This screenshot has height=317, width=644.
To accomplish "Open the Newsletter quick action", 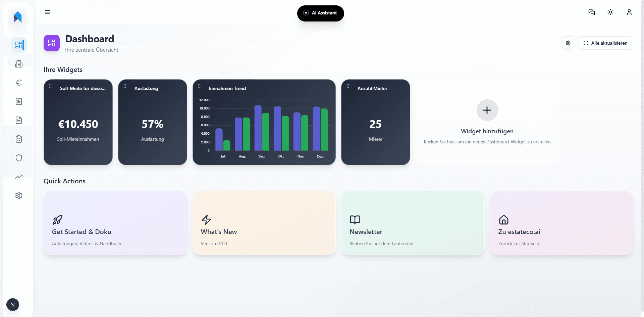I will [412, 223].
